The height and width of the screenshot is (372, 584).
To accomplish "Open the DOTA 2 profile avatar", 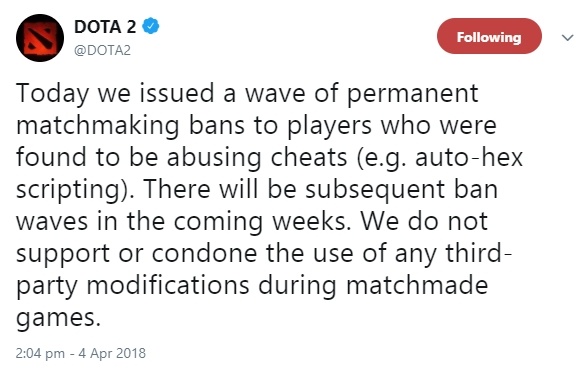I will coord(40,38).
